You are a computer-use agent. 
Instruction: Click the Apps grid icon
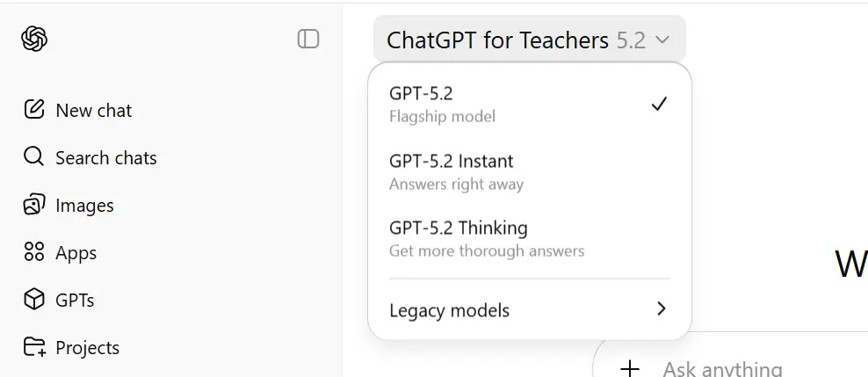33,252
